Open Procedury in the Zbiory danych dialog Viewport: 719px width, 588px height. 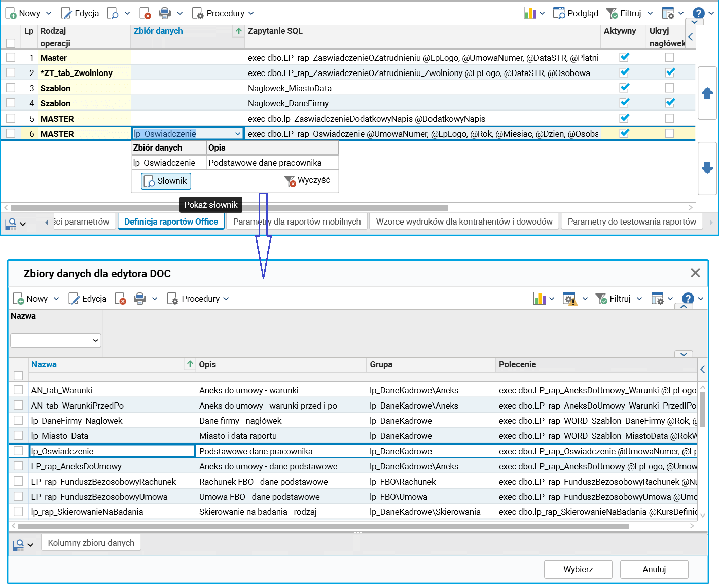pyautogui.click(x=198, y=299)
